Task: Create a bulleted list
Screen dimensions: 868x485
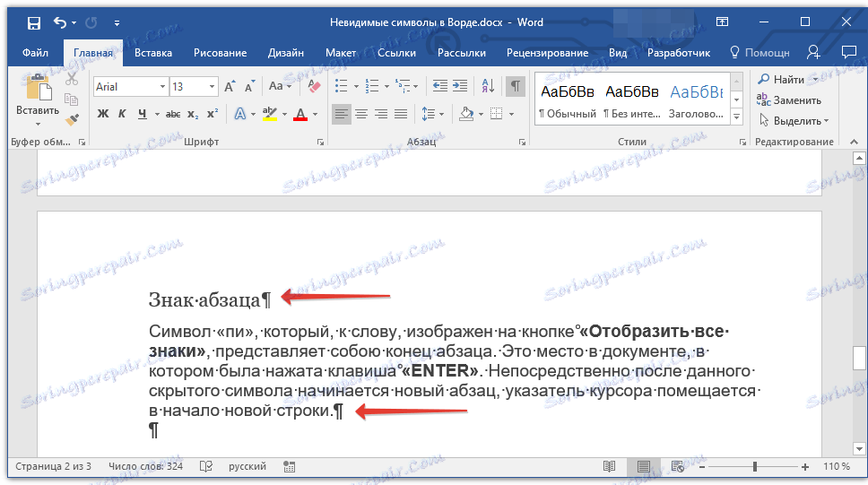Action: tap(342, 86)
